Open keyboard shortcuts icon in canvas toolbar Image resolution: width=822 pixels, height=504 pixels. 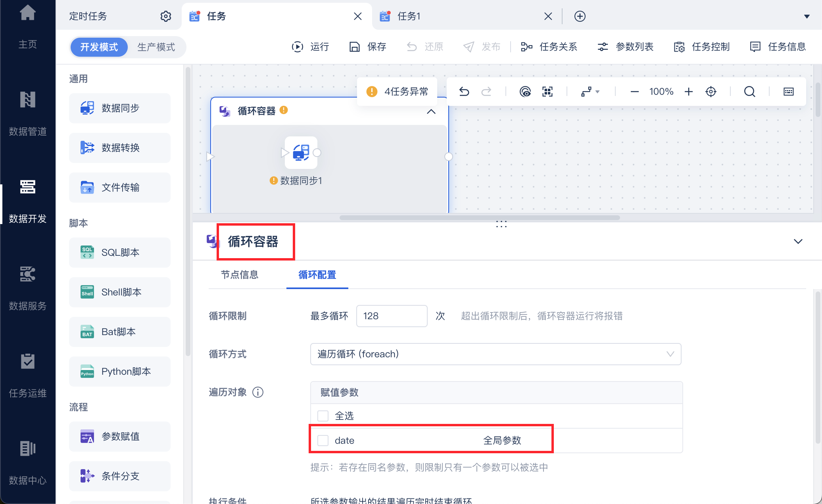pyautogui.click(x=789, y=92)
